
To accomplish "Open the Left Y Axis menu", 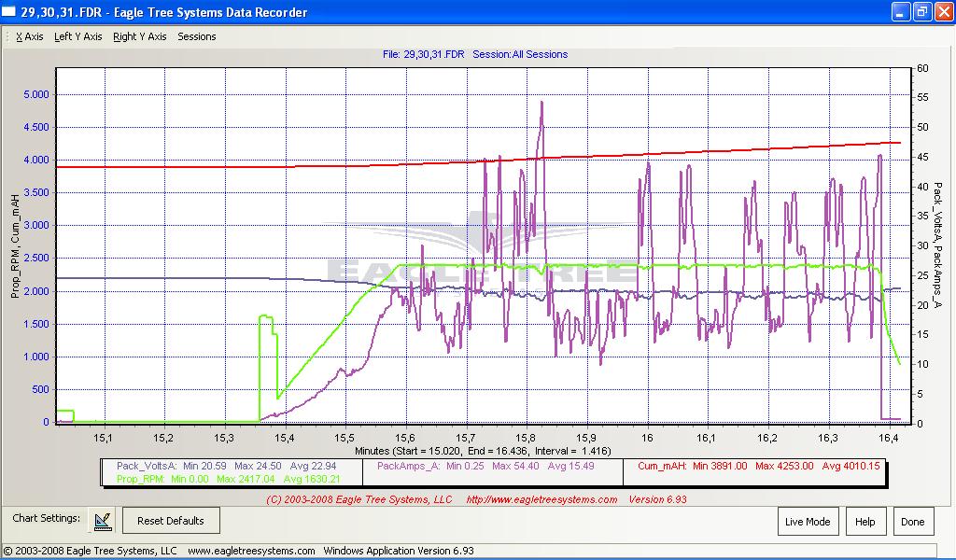I will [78, 36].
